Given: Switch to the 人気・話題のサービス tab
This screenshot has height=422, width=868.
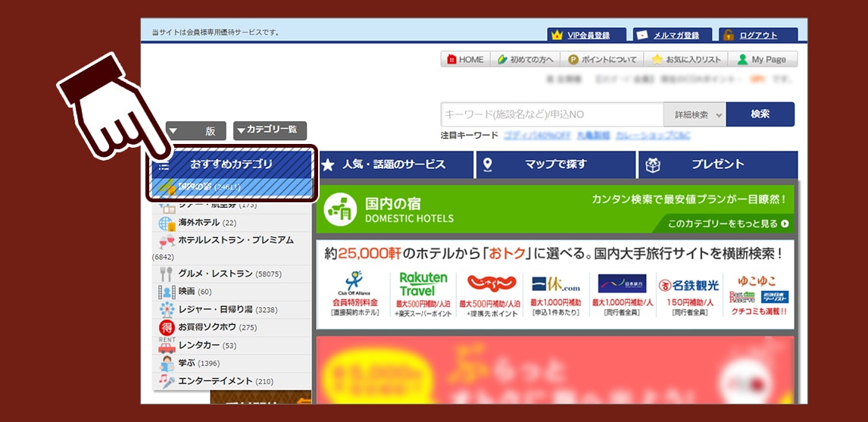Looking at the screenshot, I should 394,164.
